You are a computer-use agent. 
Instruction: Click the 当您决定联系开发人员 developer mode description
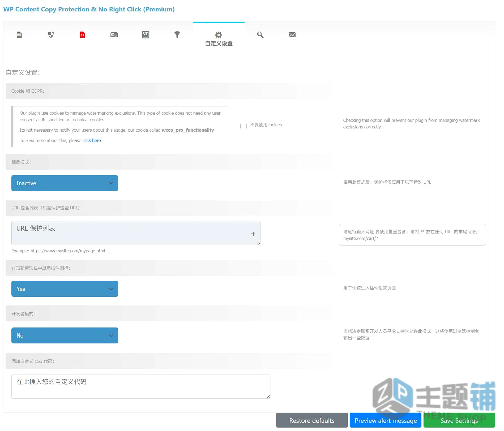411,334
